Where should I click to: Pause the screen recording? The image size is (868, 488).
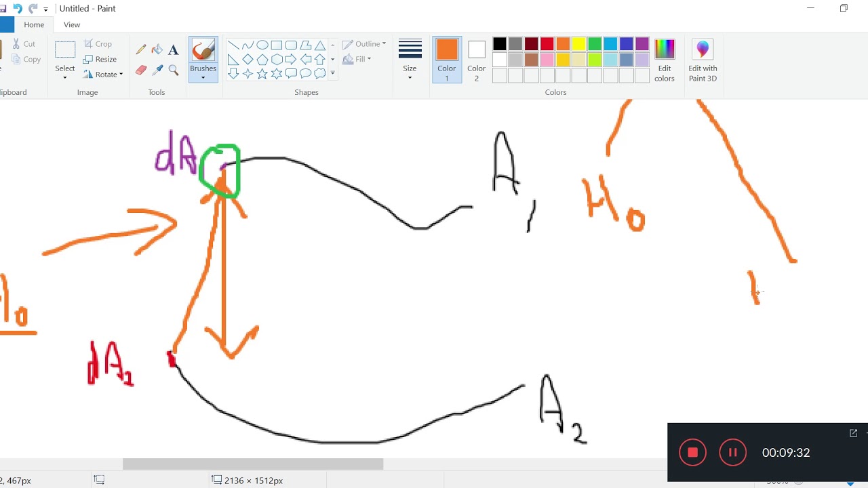click(x=732, y=453)
